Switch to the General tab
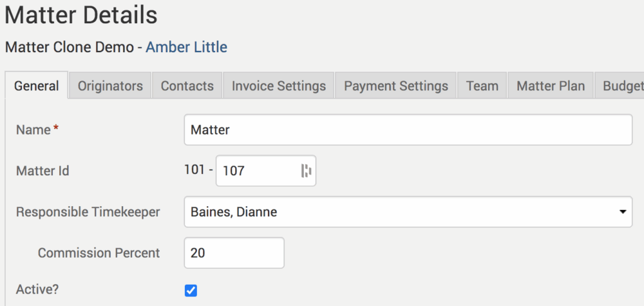The image size is (644, 306). [36, 86]
